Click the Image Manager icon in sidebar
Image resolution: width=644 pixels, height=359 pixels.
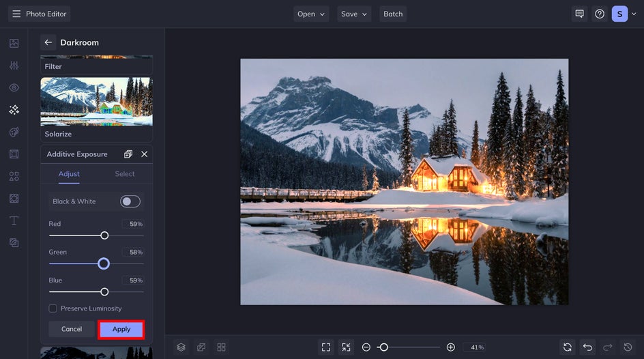pyautogui.click(x=14, y=43)
